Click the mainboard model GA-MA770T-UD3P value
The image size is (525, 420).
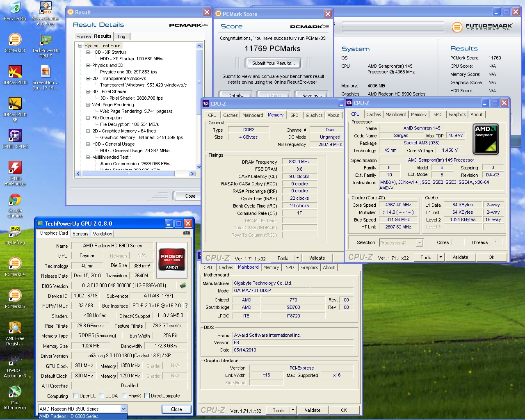(271, 290)
